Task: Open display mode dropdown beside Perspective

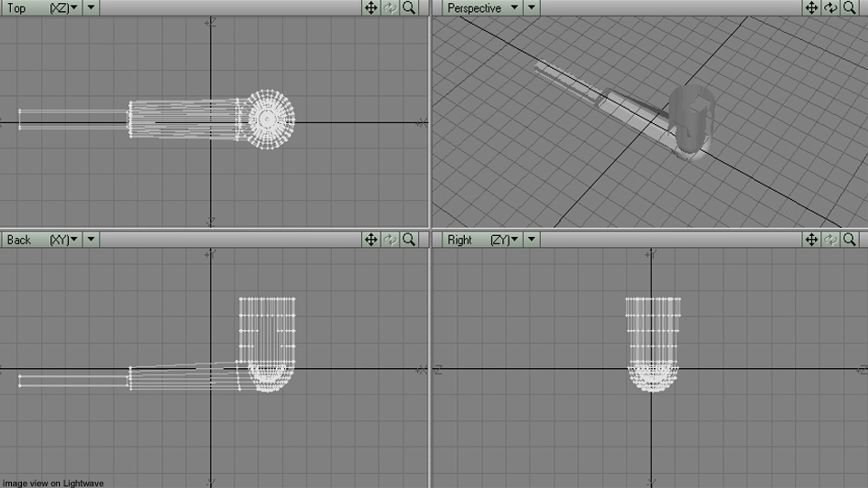Action: coord(532,8)
